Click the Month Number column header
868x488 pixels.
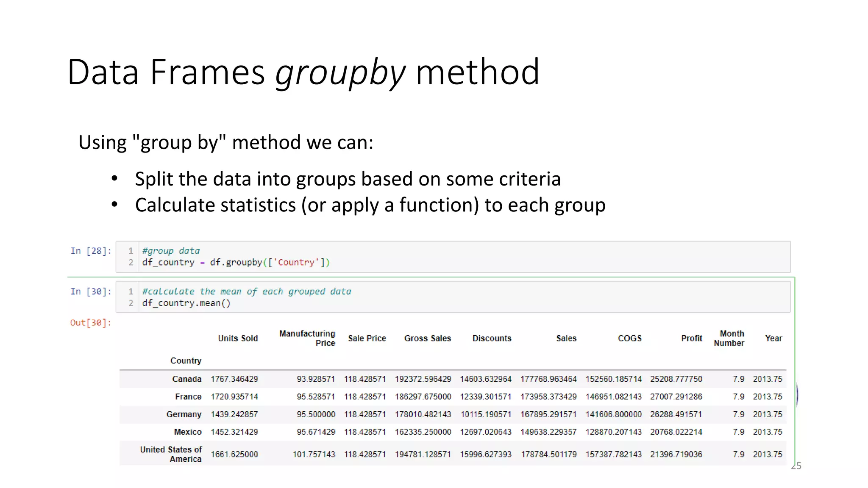(729, 338)
